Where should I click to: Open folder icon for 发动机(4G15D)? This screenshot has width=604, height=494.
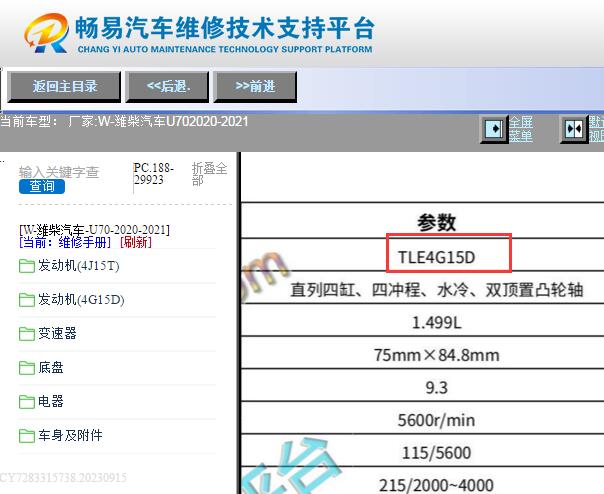27,300
